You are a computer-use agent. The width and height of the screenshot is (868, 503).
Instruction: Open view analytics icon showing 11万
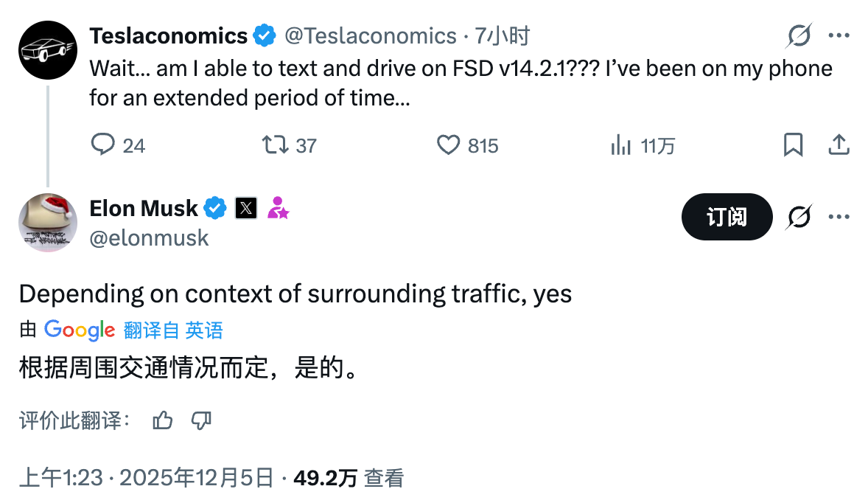pos(621,145)
